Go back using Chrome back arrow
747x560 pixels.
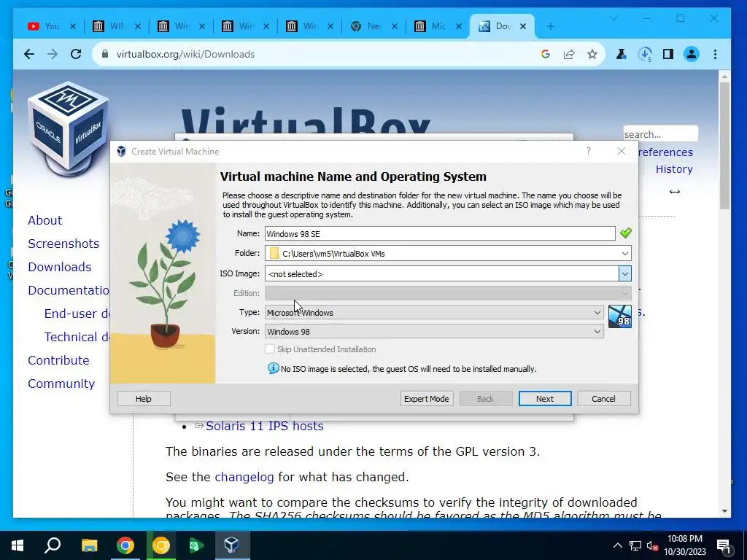pos(29,54)
